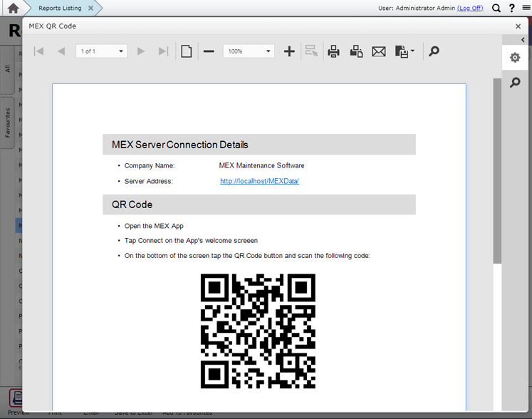532x419 pixels.
Task: Click the Print Layout printer icon
Action: (356, 51)
